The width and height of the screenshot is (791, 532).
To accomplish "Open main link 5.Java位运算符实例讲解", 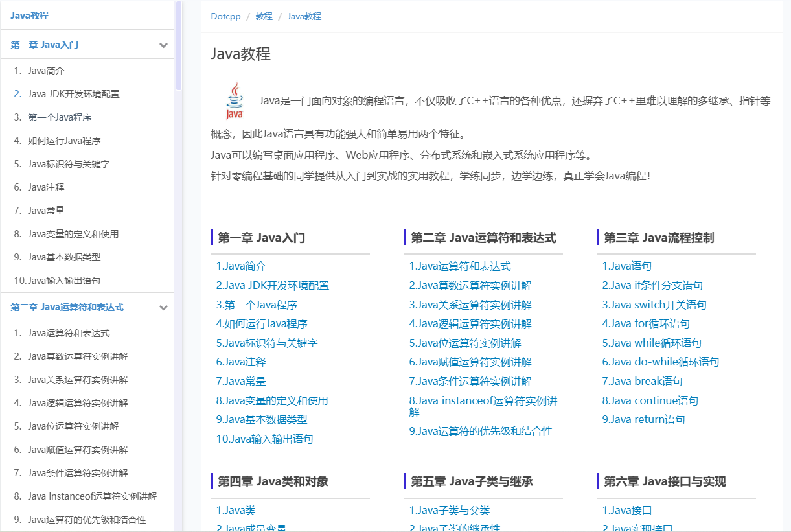I will click(x=465, y=343).
